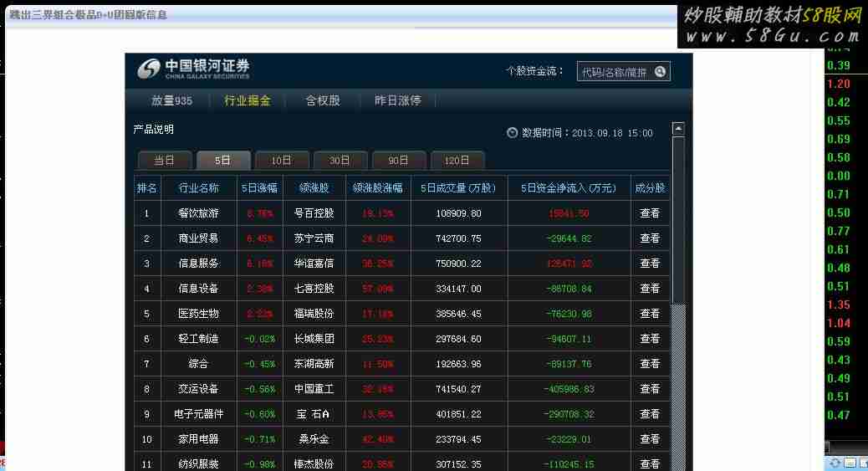Click the clock icon beside 数据时间
The image size is (868, 471).
[x=512, y=133]
